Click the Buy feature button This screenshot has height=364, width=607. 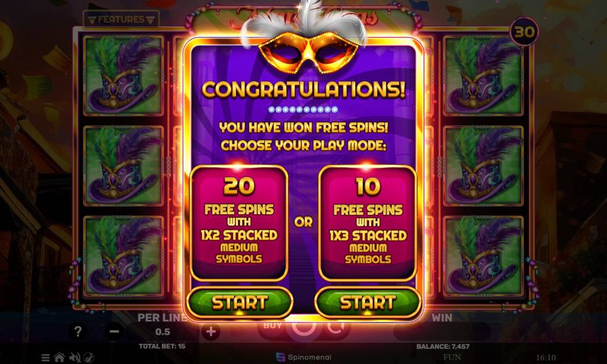(x=273, y=326)
